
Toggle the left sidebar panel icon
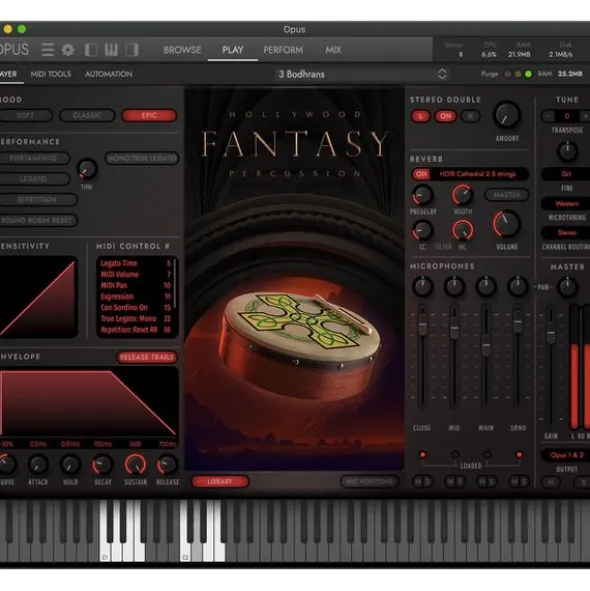pos(91,50)
